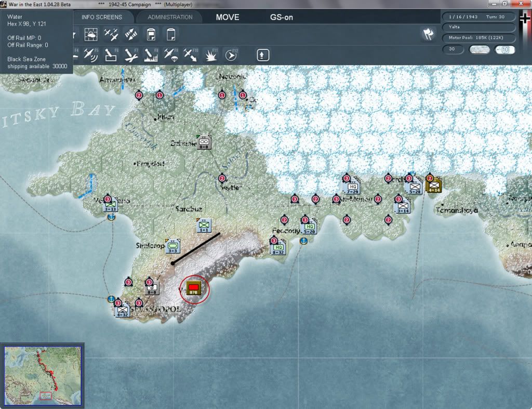The image size is (532, 409).
Task: Select the brown 4=14 Soviet unit
Action: click(434, 185)
